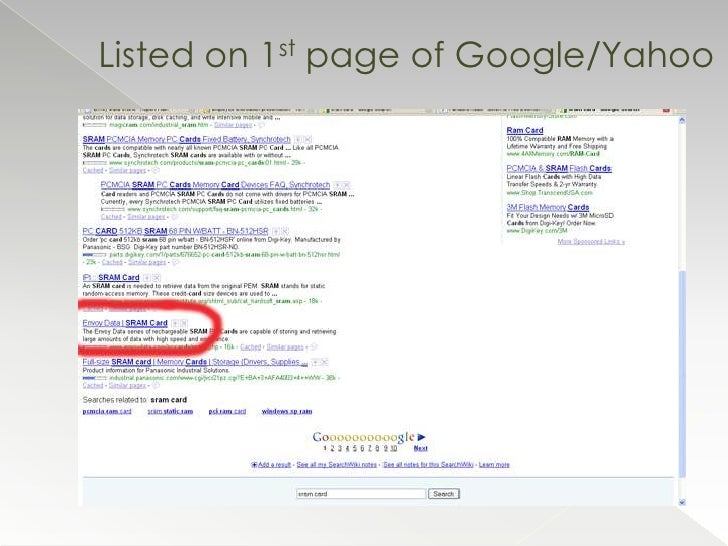The height and width of the screenshot is (546, 728).
Task: Open the PCMCIA & SRAM Flash Cards ad
Action: [x=559, y=169]
